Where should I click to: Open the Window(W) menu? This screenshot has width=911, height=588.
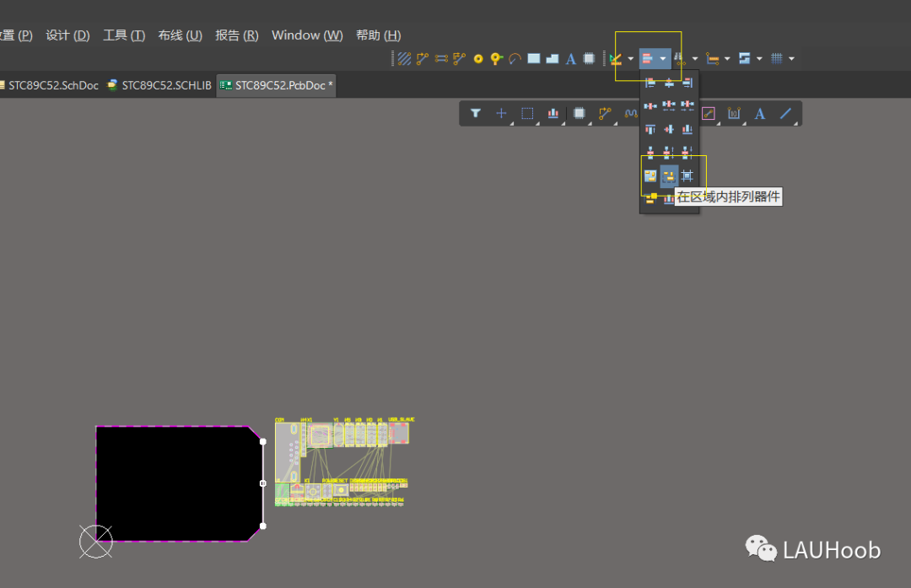coord(306,35)
